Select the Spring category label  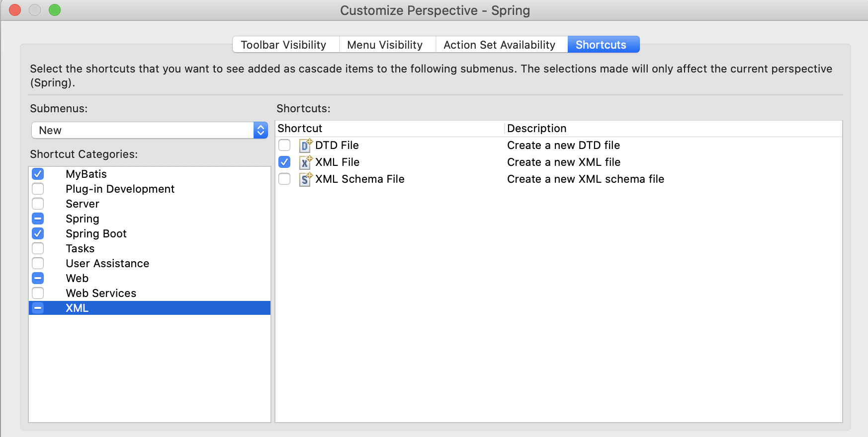83,219
